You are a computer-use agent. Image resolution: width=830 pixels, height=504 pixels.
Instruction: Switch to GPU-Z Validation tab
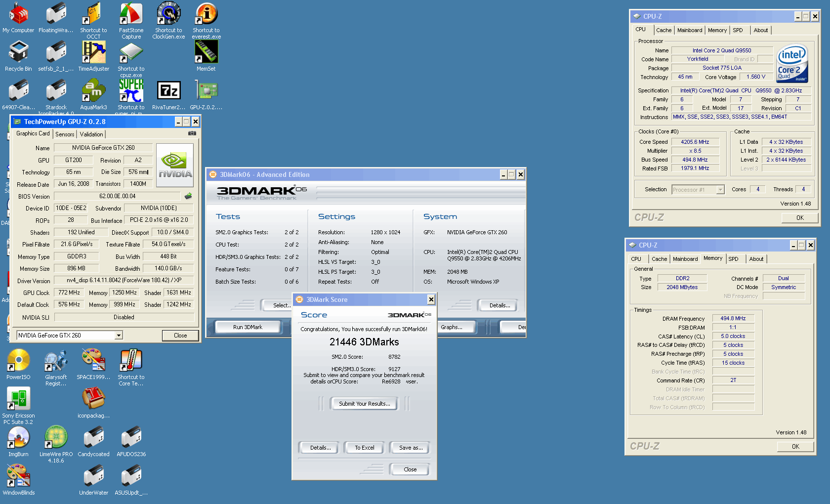pos(91,134)
